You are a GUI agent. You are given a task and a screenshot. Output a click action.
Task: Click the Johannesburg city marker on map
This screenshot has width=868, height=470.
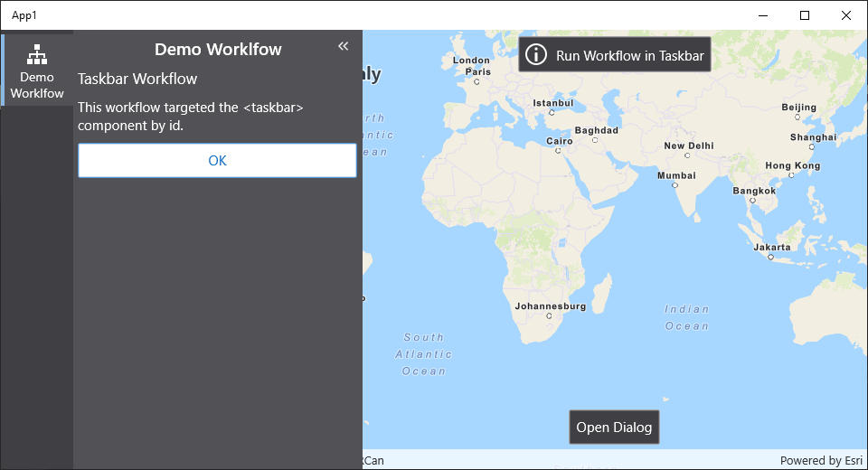[x=549, y=316]
